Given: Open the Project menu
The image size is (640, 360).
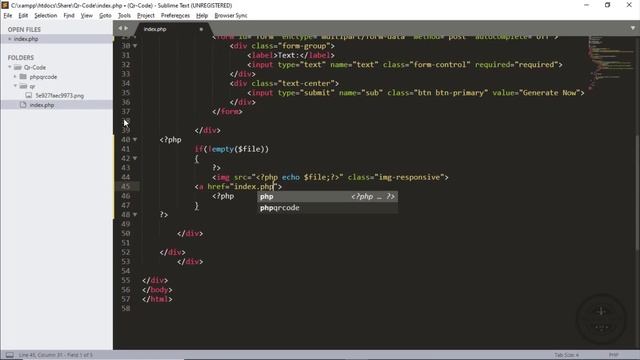Looking at the screenshot, I should tap(146, 16).
